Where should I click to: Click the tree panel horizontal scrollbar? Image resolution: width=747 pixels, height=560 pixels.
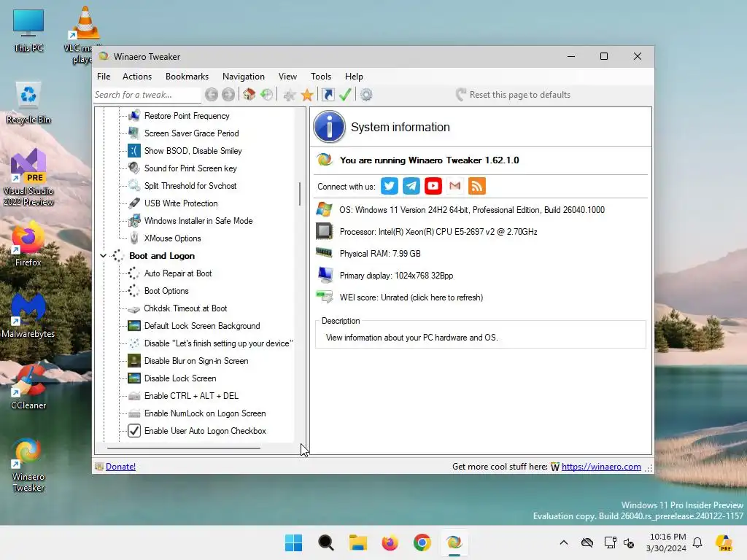[184, 448]
